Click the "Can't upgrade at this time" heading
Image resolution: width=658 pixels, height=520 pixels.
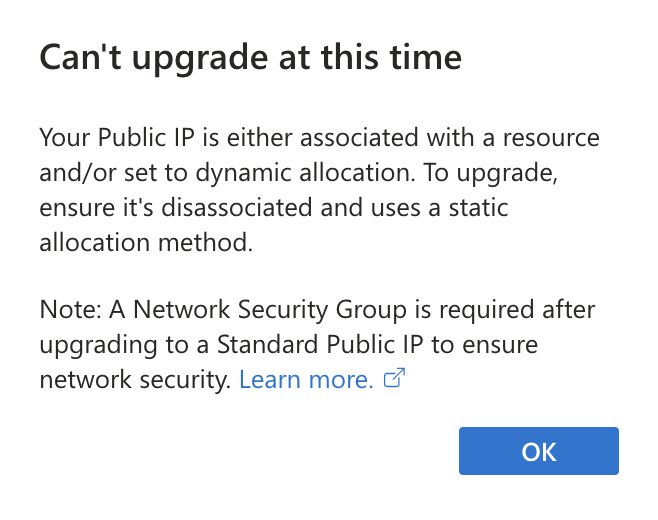click(x=251, y=58)
